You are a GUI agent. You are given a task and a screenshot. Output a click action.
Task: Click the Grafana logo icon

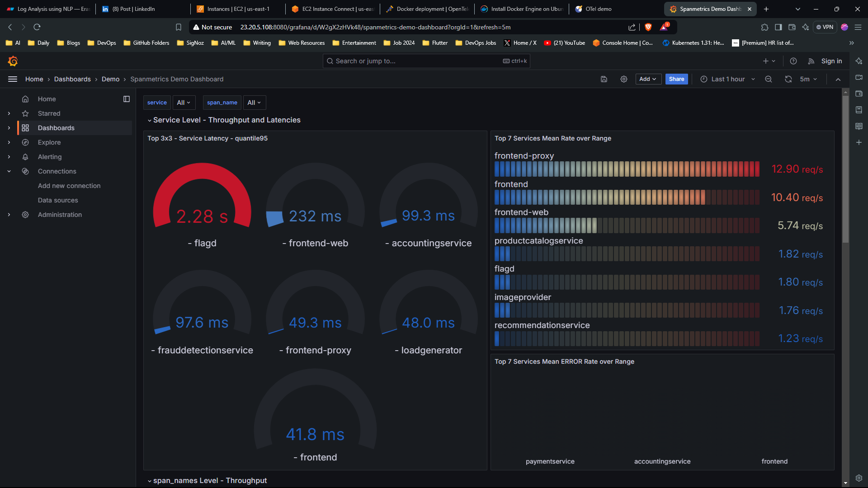(x=13, y=61)
